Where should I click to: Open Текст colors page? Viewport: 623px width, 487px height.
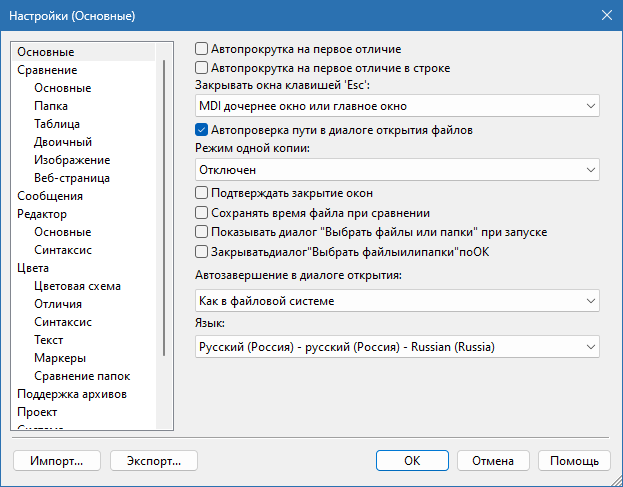coord(48,340)
